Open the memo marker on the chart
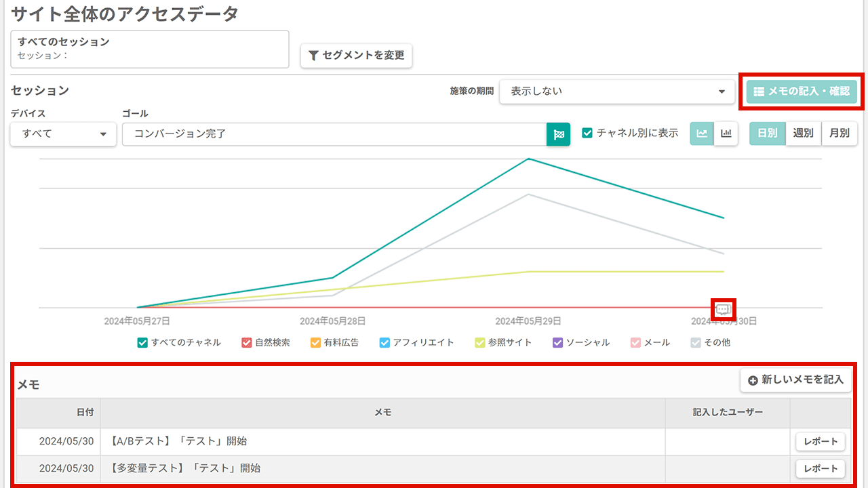Screen dimensions: 868x488 click(x=723, y=310)
